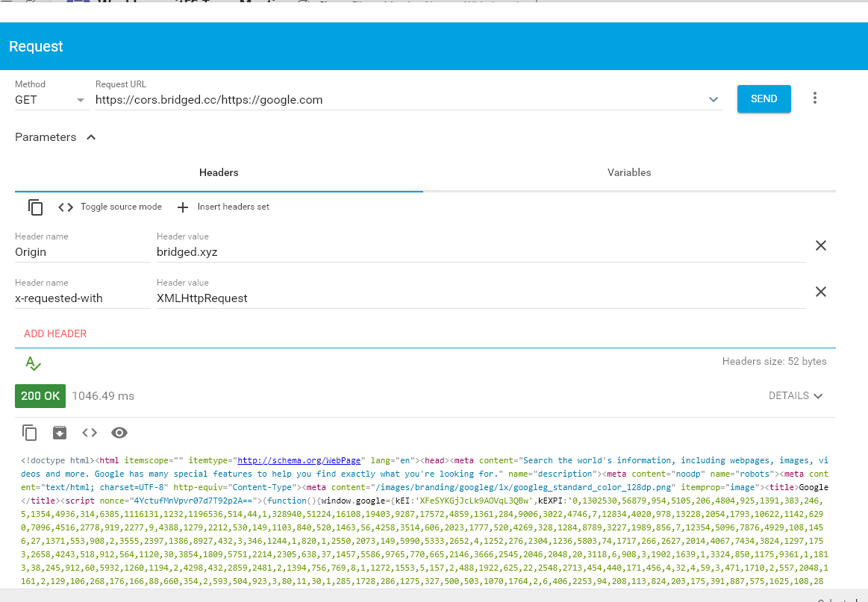Open the request options three-dot menu
Image resolution: width=868 pixels, height=602 pixels.
point(814,98)
